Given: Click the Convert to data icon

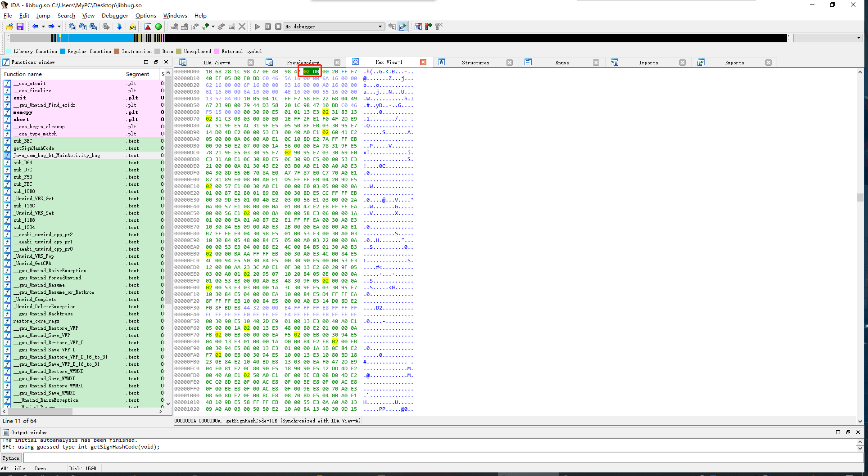Looking at the screenshot, I should pos(185,27).
